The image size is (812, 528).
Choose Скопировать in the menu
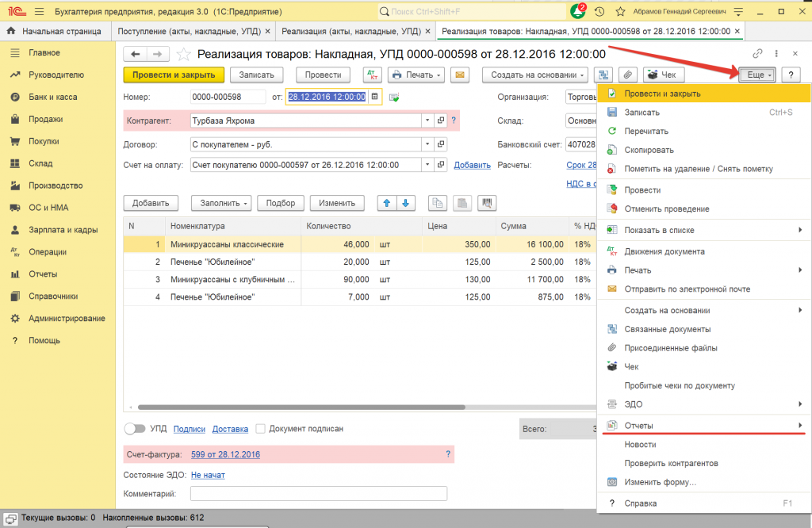click(704, 150)
